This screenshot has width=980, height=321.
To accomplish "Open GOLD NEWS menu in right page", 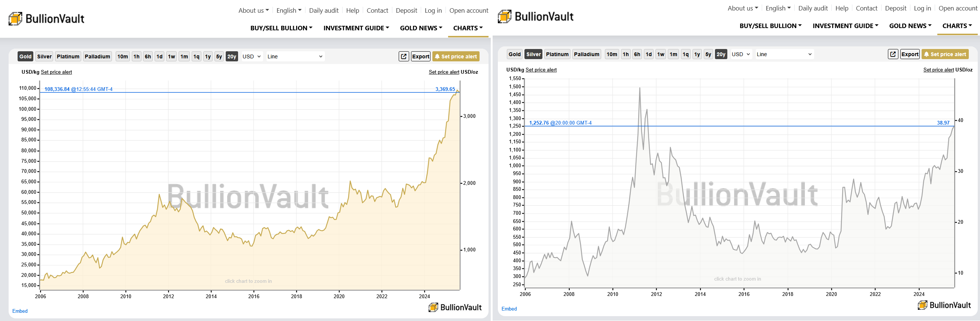I will coord(910,26).
